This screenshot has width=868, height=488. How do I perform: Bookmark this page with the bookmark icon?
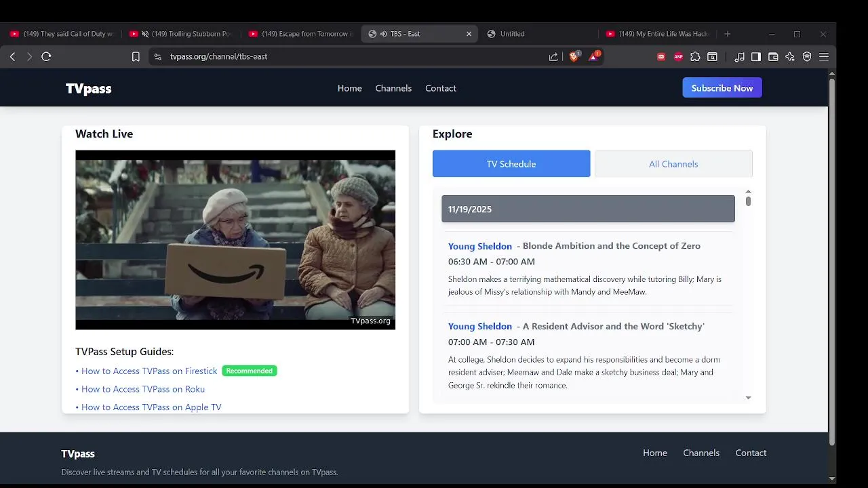[136, 57]
